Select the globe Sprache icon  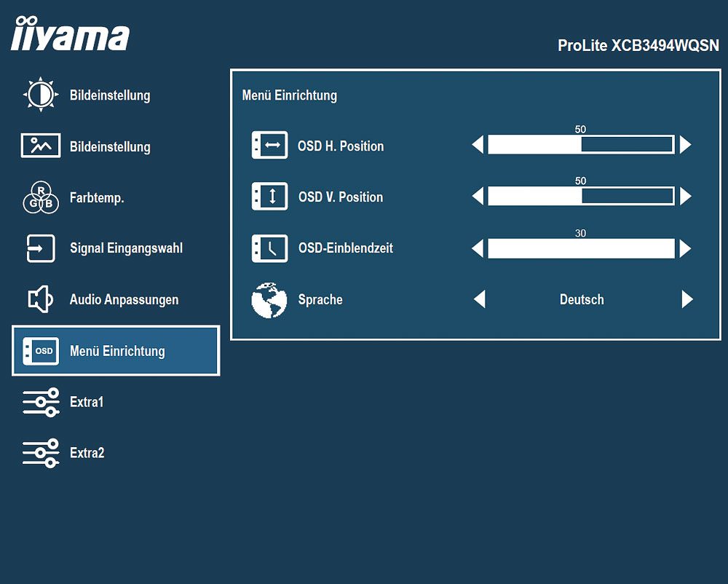(x=269, y=300)
